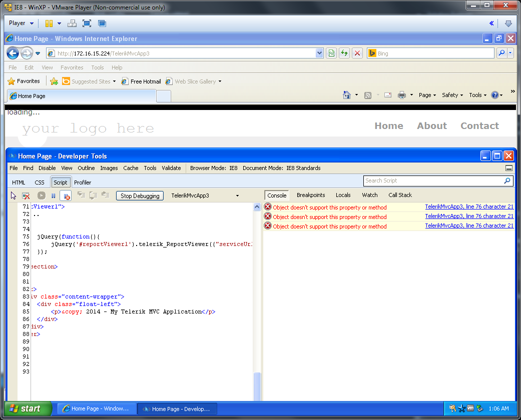The image size is (521, 420).
Task: Print the page with the printer icon
Action: [x=402, y=95]
